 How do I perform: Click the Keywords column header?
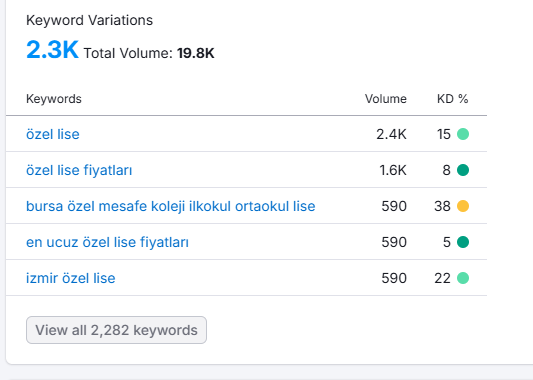pyautogui.click(x=54, y=99)
